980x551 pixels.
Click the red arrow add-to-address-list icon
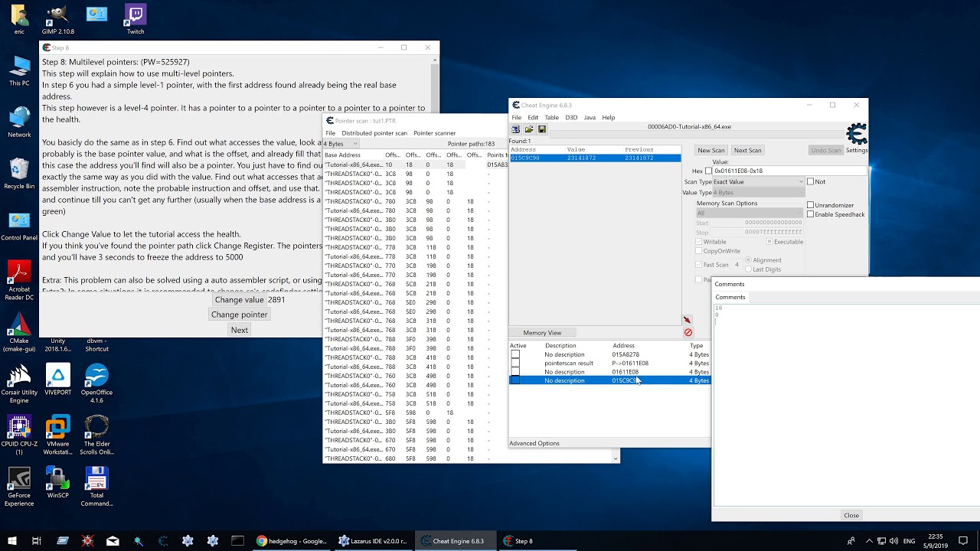[x=687, y=320]
